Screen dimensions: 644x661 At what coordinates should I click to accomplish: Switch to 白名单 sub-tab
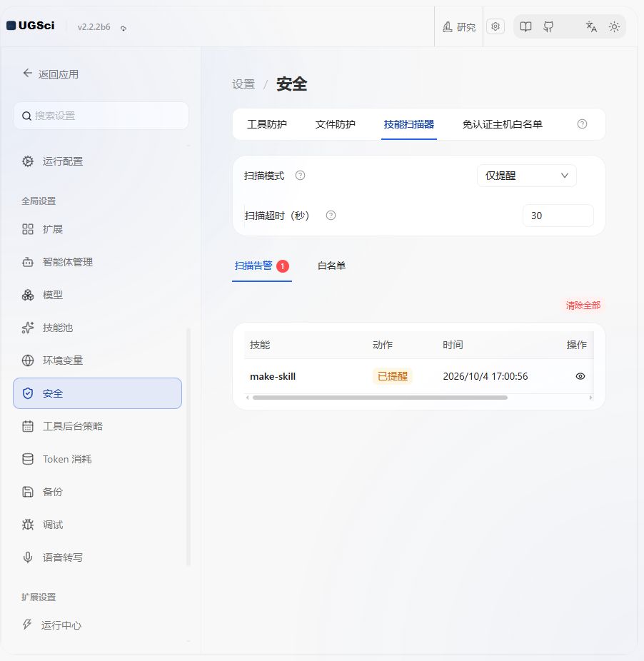[331, 266]
